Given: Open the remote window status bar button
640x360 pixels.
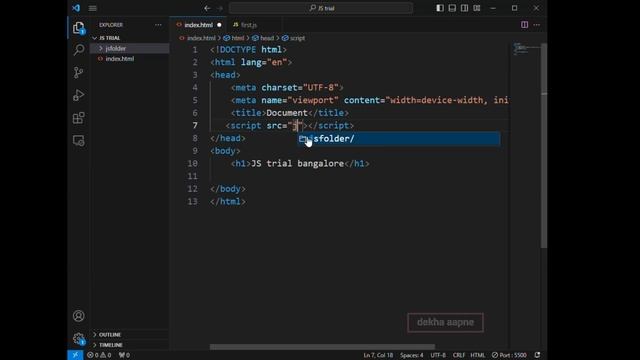Looking at the screenshot, I should [x=75, y=355].
